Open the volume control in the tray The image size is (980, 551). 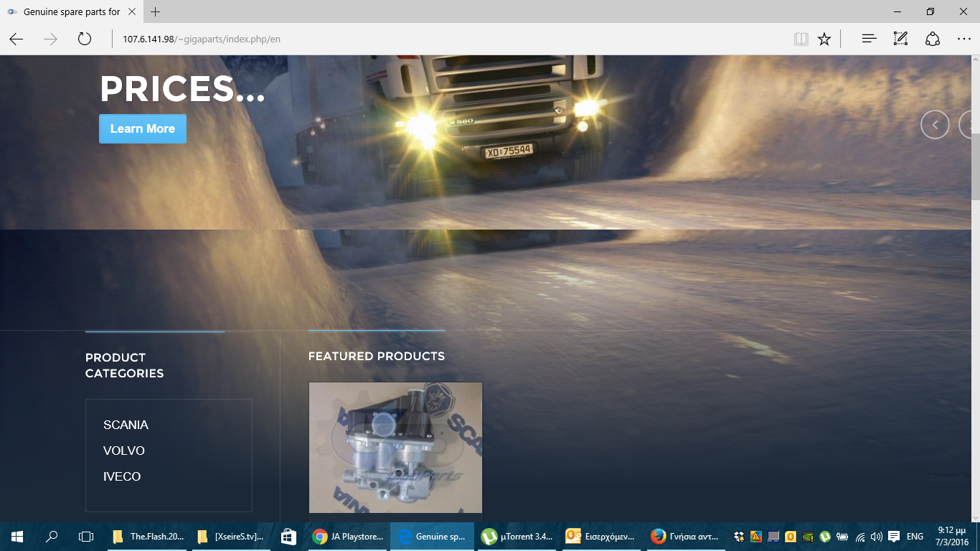[876, 537]
